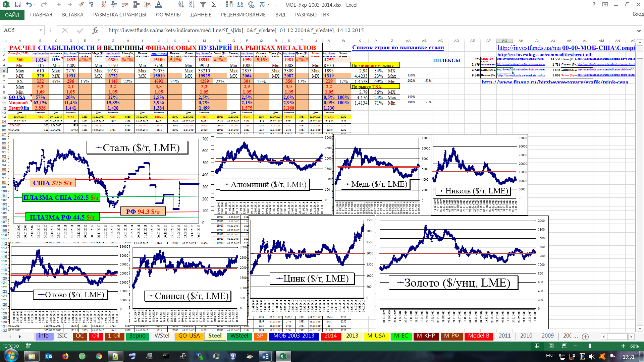Open the Name Box dropdown arrow
The width and height of the screenshot is (644, 362).
click(41, 31)
